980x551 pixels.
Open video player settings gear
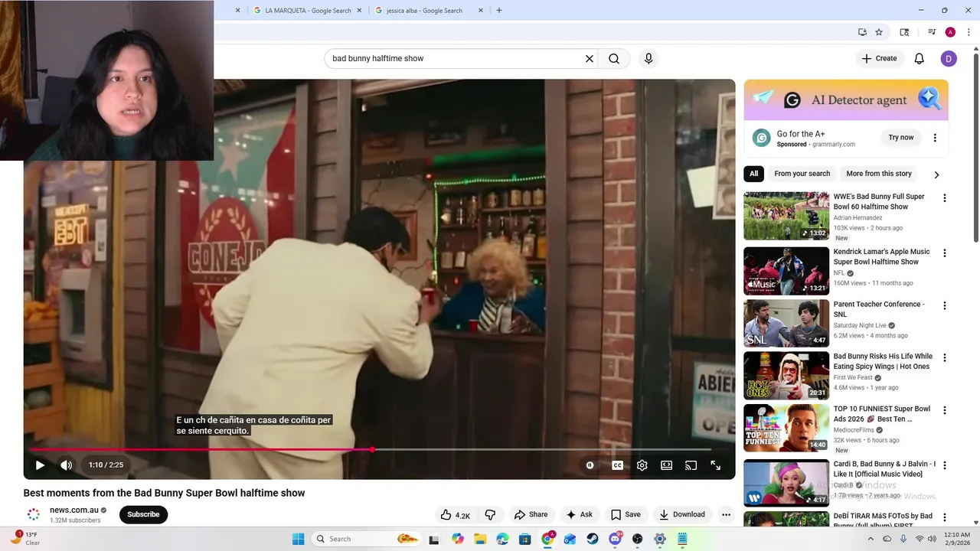[642, 465]
